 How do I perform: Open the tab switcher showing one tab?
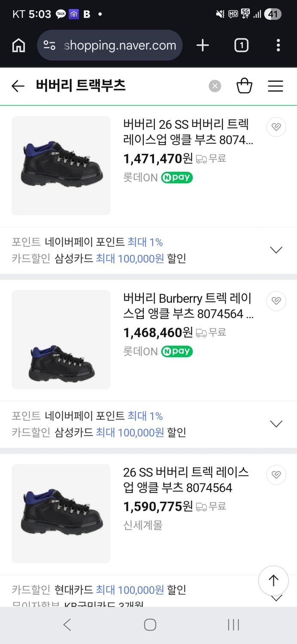click(241, 45)
